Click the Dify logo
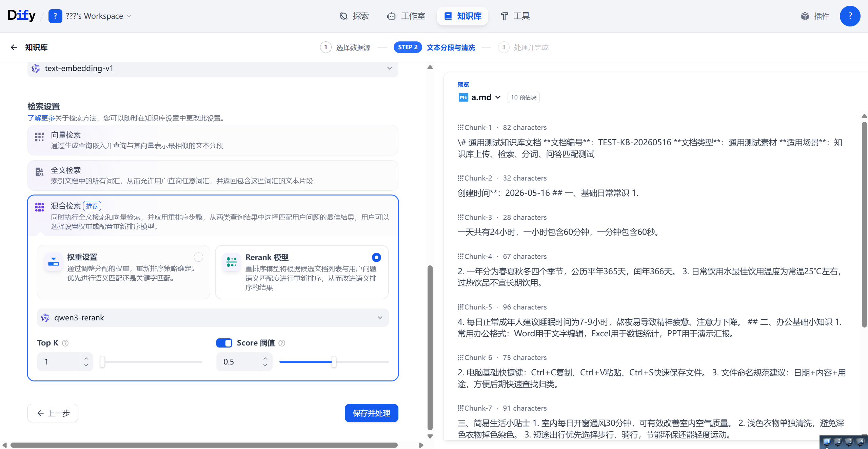The width and height of the screenshot is (868, 449). [x=22, y=16]
